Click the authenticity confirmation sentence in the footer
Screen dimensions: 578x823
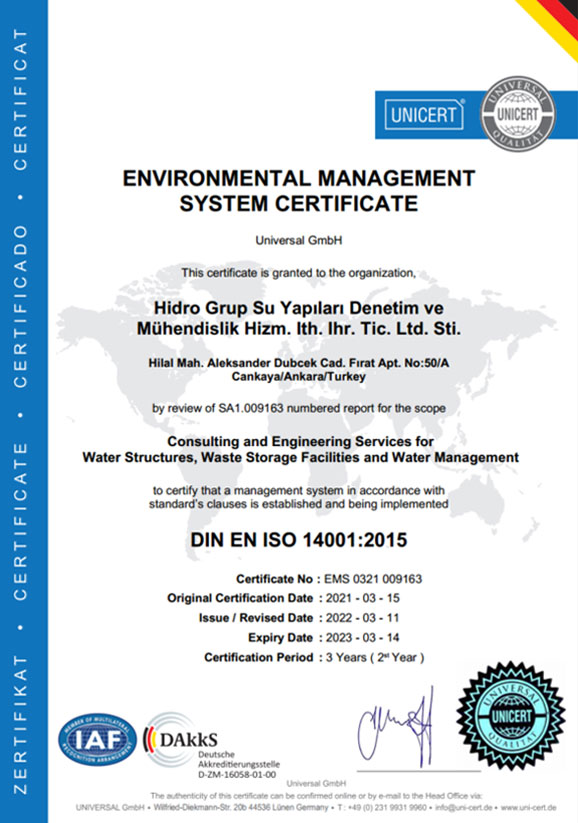tap(316, 796)
